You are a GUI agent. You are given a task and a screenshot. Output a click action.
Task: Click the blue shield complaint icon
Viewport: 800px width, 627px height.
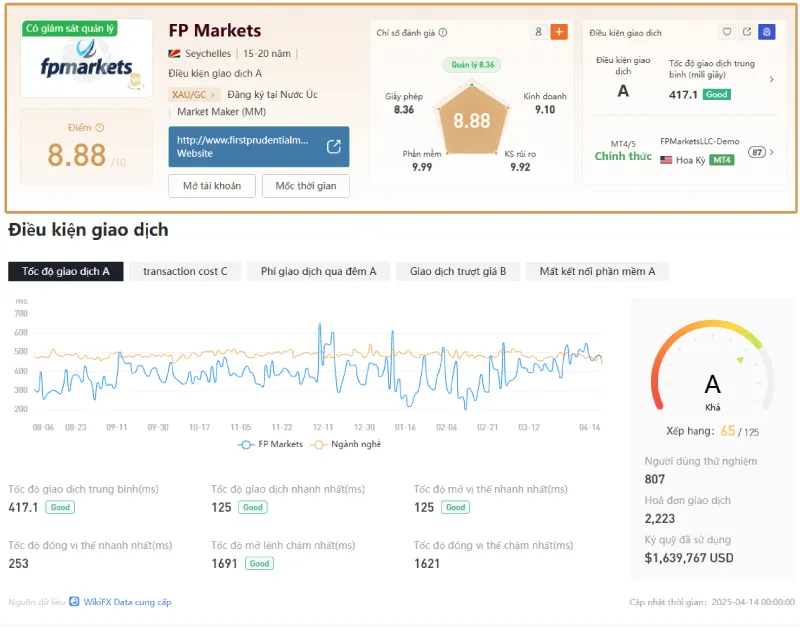[766, 32]
